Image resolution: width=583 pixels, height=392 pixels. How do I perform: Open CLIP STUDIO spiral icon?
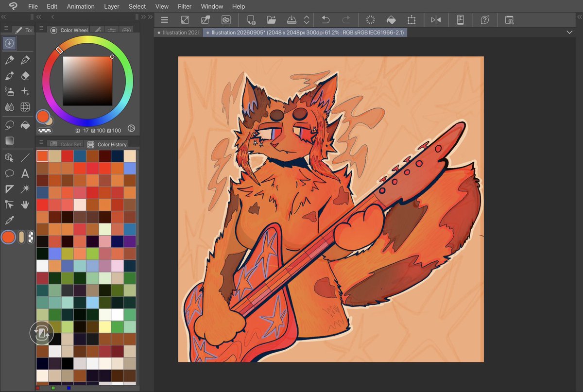[225, 20]
